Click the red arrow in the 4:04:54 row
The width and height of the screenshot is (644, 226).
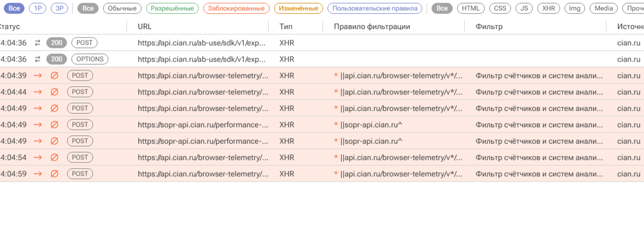(x=38, y=157)
